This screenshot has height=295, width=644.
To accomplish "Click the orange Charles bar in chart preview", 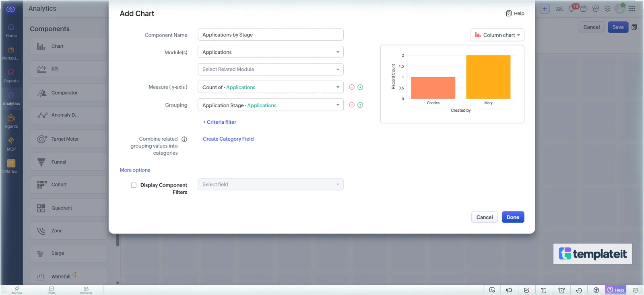I will pyautogui.click(x=433, y=88).
